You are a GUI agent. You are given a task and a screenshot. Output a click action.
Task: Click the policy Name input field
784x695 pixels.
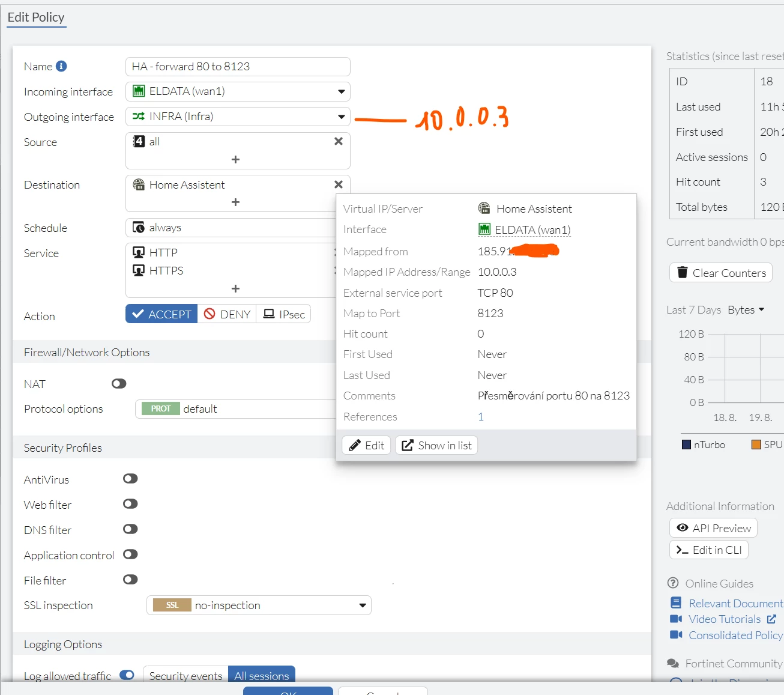pos(238,67)
